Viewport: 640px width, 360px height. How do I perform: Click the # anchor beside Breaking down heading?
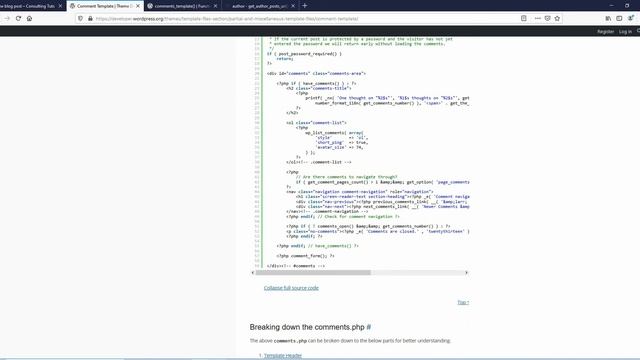(x=369, y=327)
